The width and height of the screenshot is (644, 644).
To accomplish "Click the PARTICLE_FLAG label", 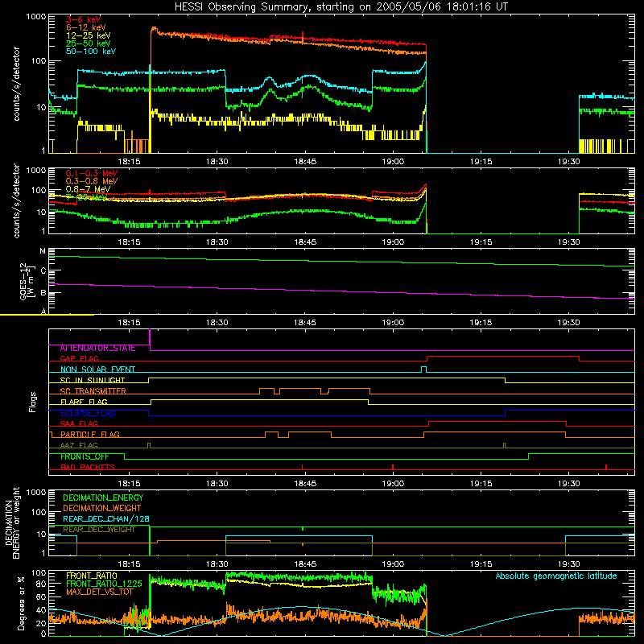I will tap(90, 435).
